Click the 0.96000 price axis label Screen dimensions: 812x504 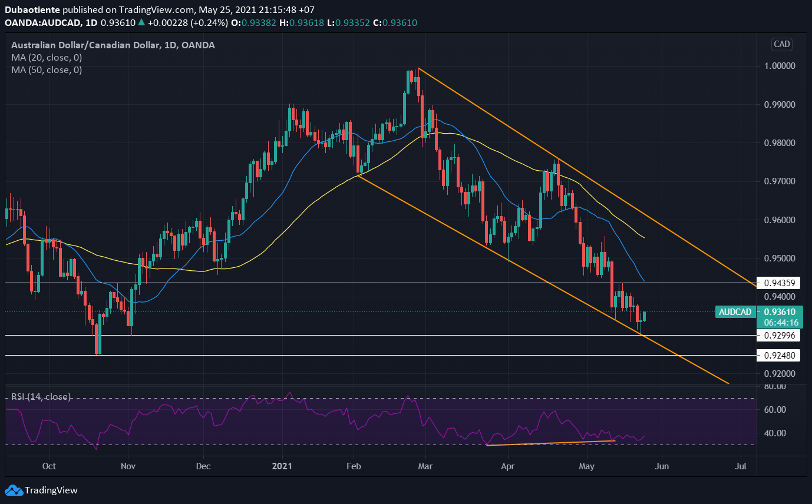click(x=780, y=220)
